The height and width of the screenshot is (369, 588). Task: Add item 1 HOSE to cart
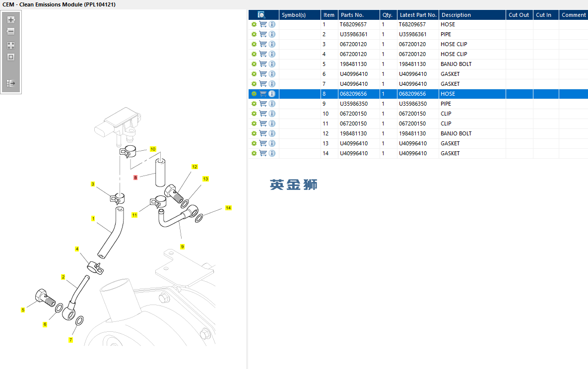pos(263,24)
